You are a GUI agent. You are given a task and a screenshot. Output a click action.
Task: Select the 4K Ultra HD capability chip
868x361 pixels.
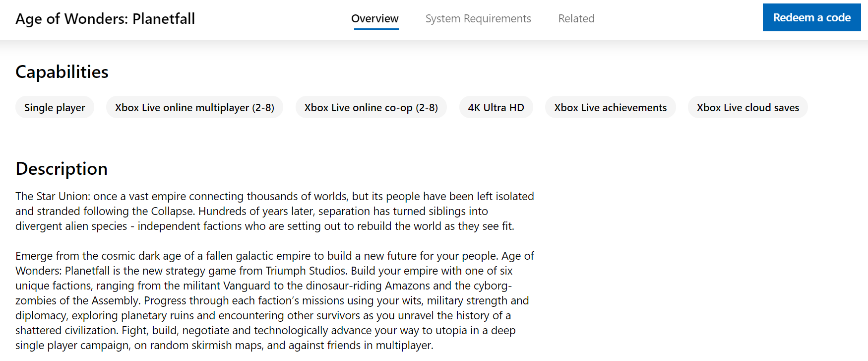[x=496, y=107]
